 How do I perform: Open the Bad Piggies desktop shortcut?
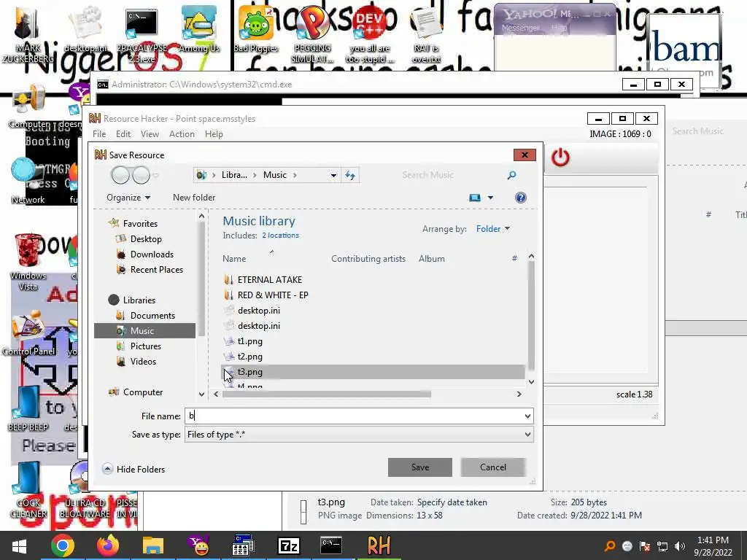(255, 28)
